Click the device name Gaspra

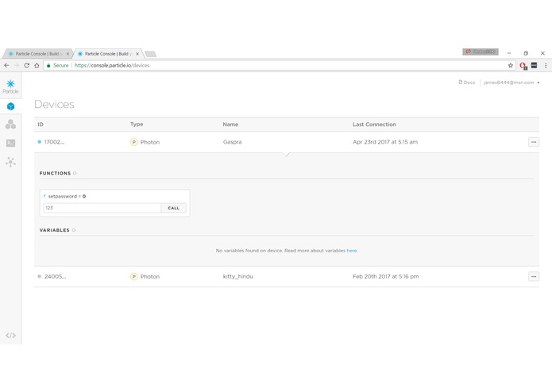coord(233,142)
